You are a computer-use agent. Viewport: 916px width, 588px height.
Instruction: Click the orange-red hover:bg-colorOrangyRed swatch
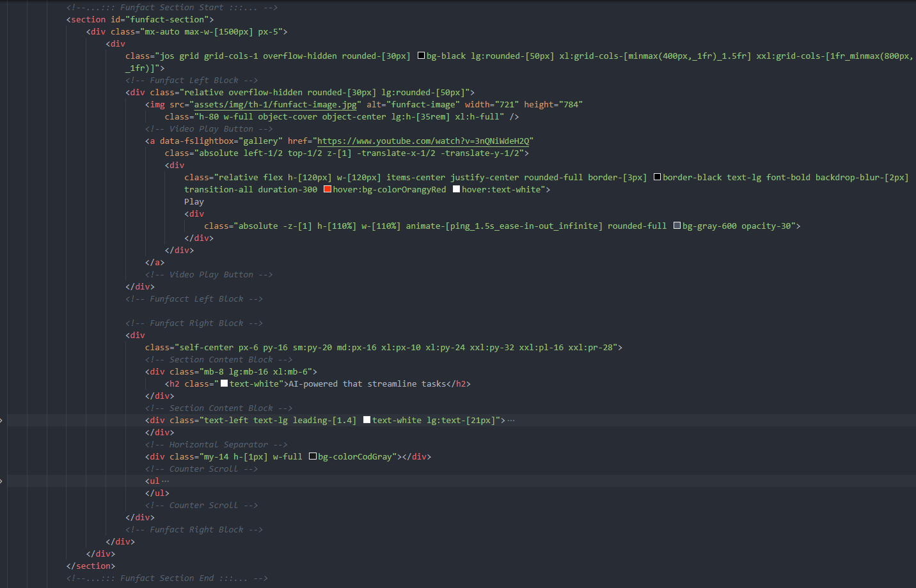[328, 189]
